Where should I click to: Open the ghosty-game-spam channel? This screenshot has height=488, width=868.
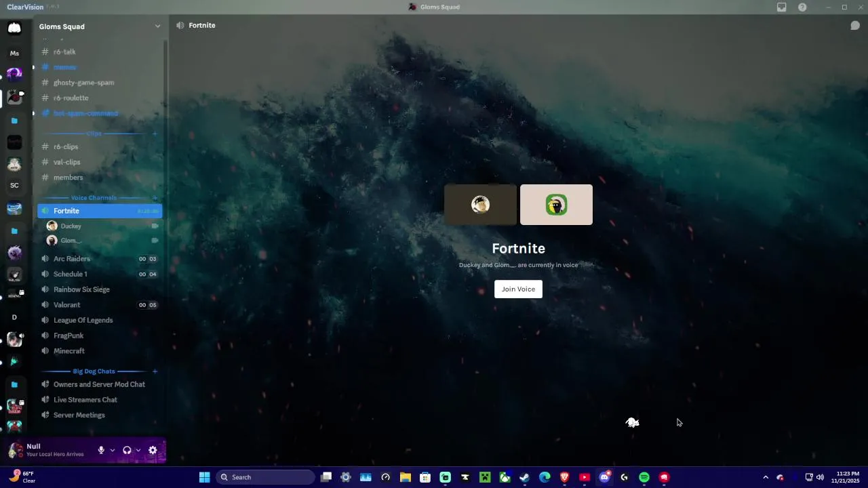[100, 83]
